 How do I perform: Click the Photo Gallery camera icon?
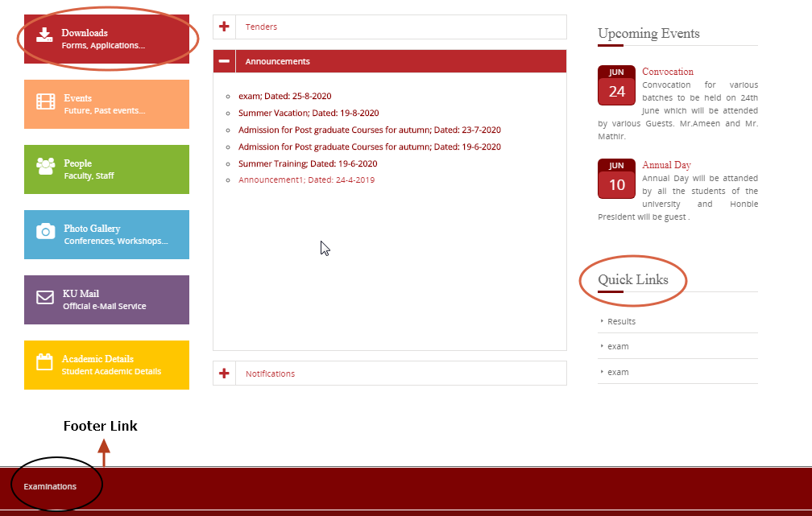click(x=46, y=232)
